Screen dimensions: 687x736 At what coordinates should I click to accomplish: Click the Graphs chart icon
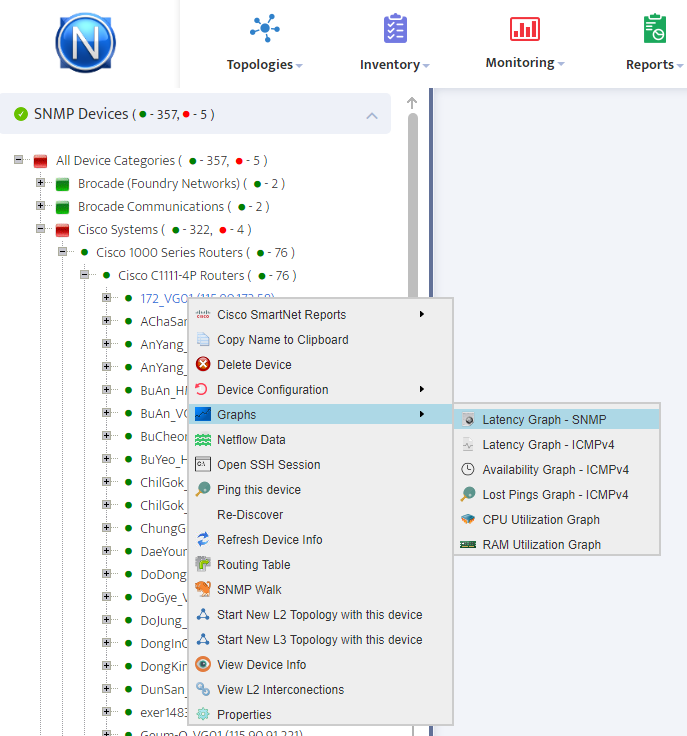click(x=203, y=414)
